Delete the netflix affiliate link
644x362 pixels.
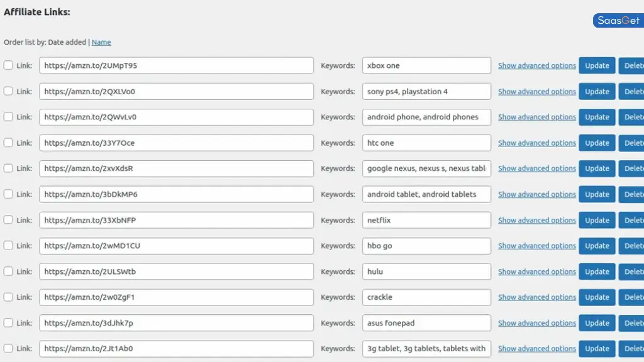coord(631,220)
